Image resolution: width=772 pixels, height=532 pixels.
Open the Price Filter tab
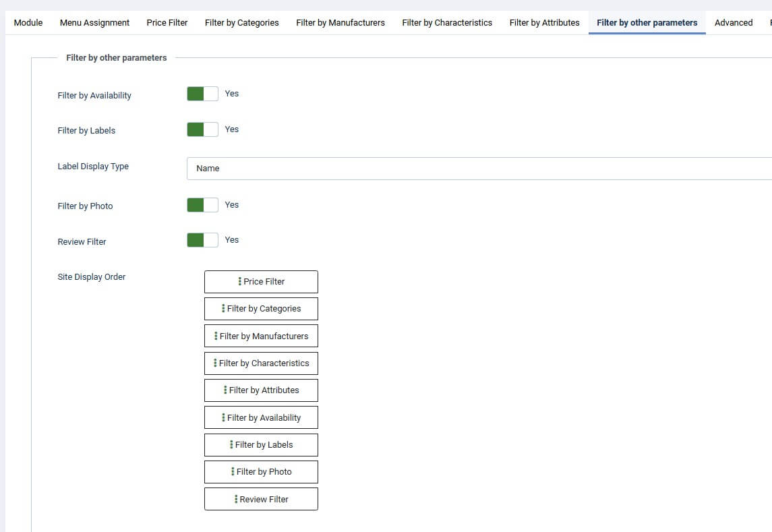[167, 23]
